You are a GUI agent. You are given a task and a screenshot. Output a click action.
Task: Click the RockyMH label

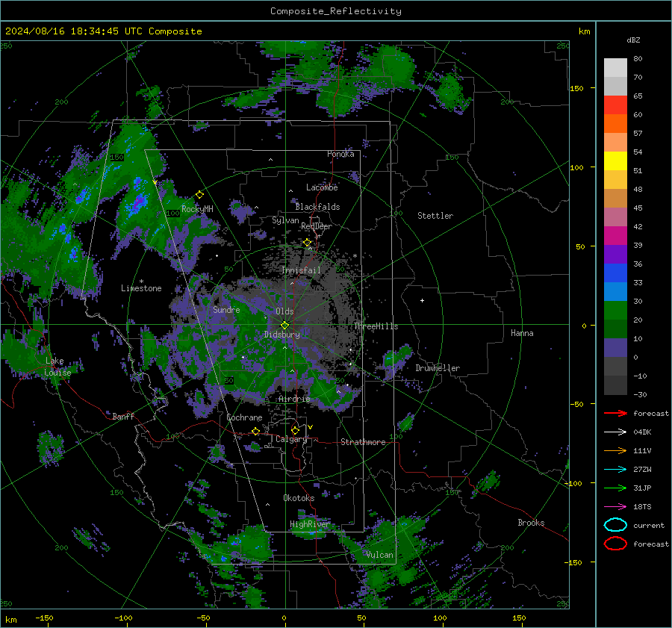click(x=197, y=209)
